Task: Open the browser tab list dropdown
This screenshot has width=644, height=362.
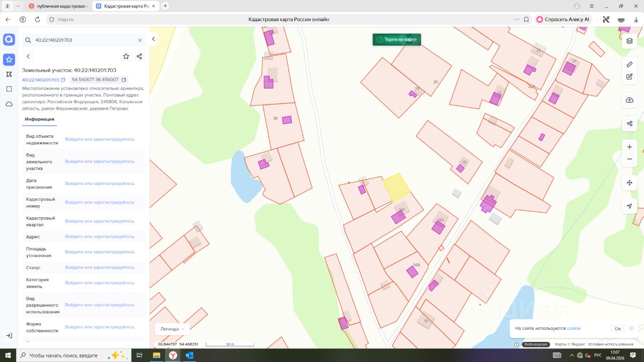Action: click(19, 6)
